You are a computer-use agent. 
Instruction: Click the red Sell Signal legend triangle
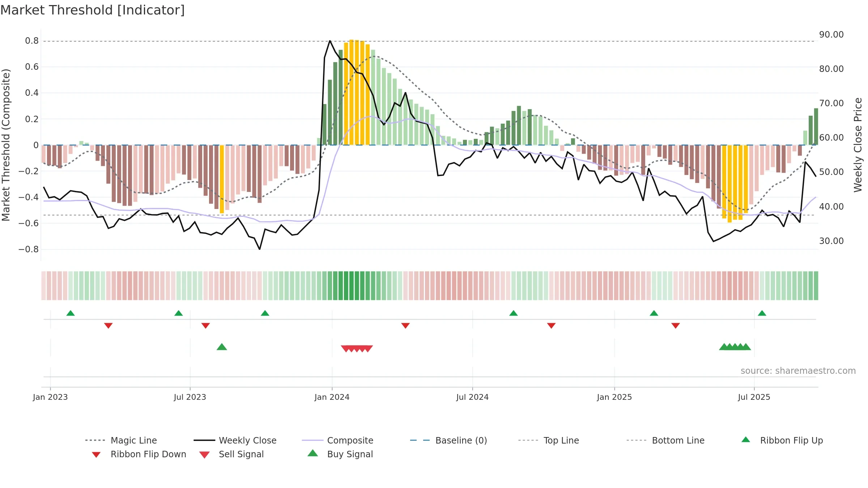204,455
